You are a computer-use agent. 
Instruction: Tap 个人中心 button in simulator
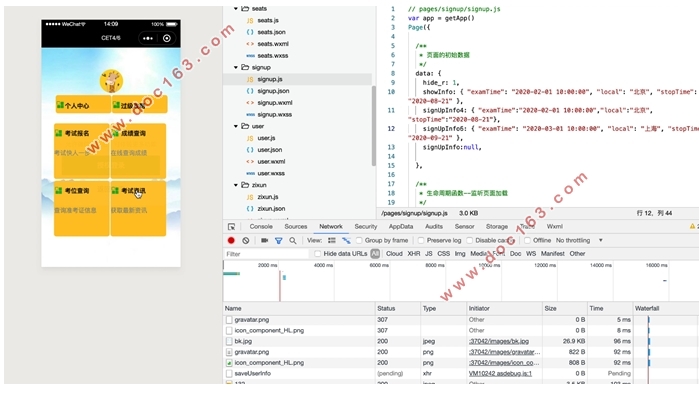click(x=83, y=105)
